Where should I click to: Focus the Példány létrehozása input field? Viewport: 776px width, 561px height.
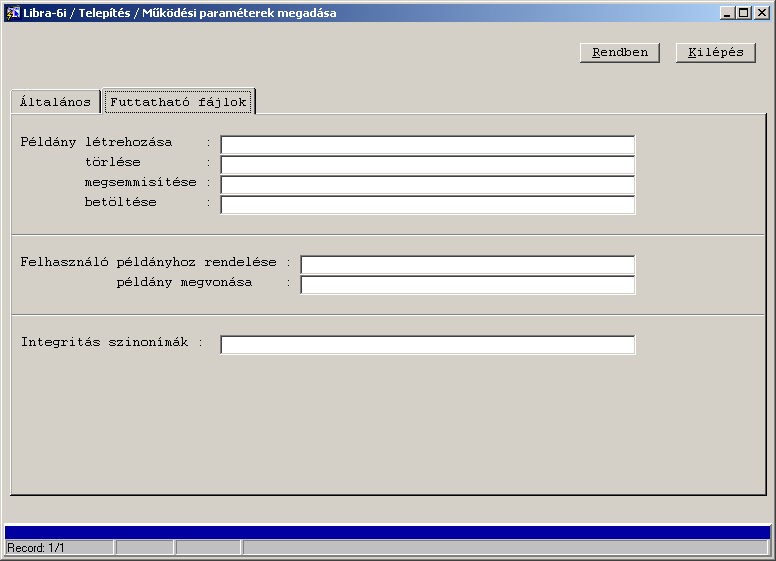(x=428, y=145)
